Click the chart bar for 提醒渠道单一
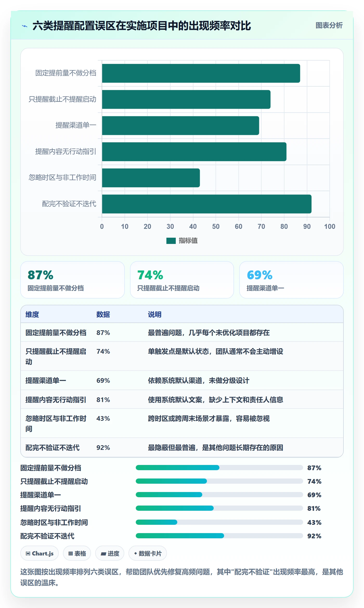This screenshot has height=608, width=364. tap(180, 126)
